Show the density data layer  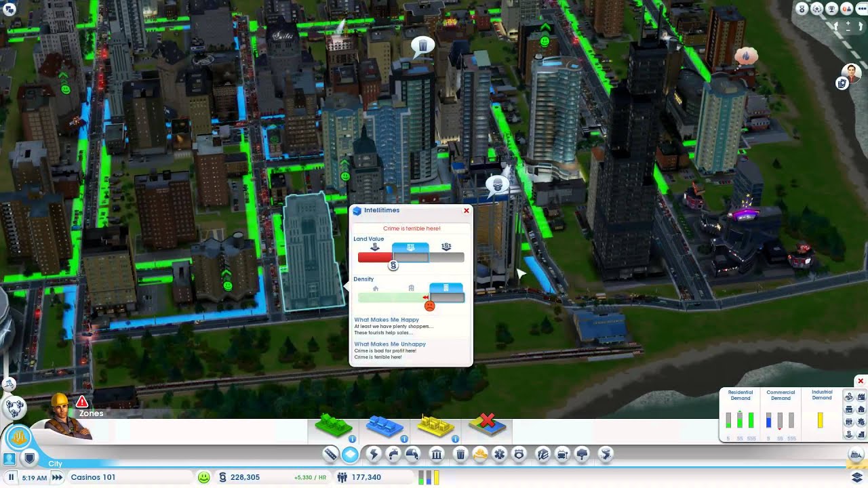click(861, 435)
